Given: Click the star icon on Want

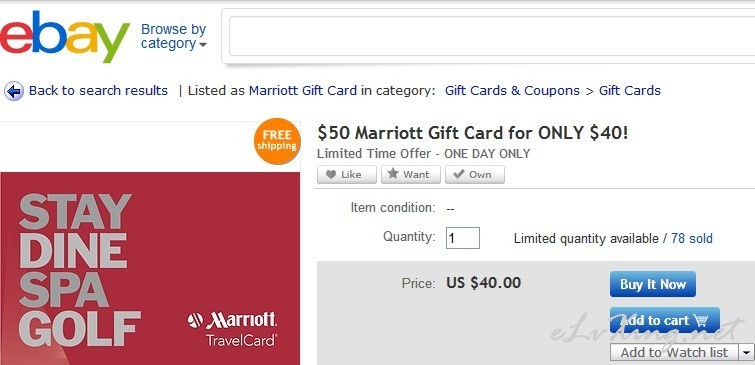Looking at the screenshot, I should click(x=393, y=174).
